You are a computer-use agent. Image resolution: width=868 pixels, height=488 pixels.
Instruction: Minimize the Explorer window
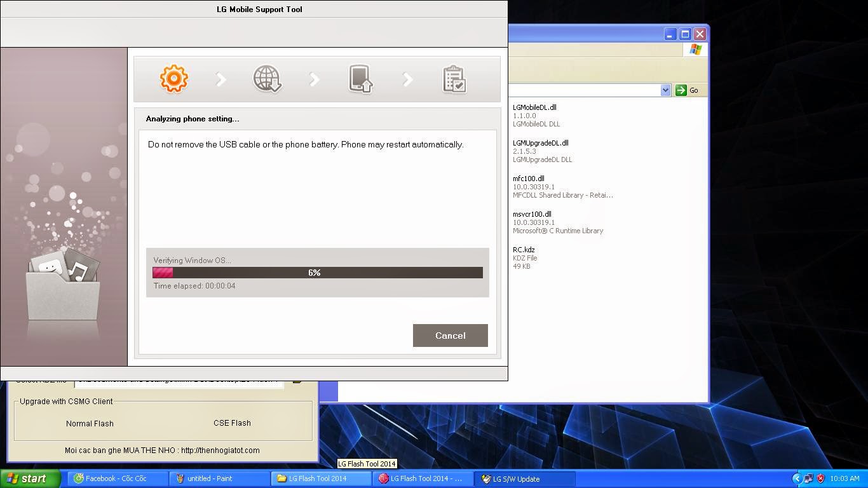click(670, 34)
